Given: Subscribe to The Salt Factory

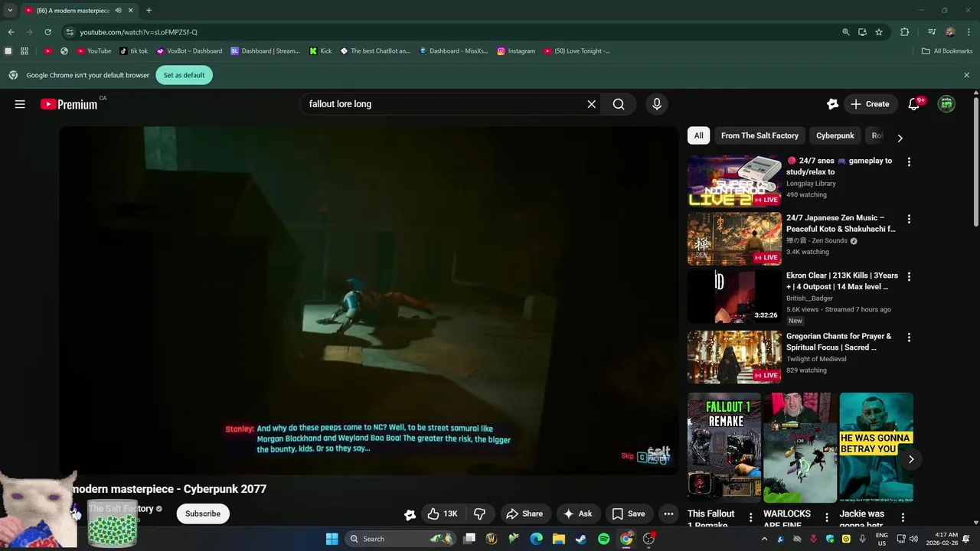Looking at the screenshot, I should tap(203, 514).
